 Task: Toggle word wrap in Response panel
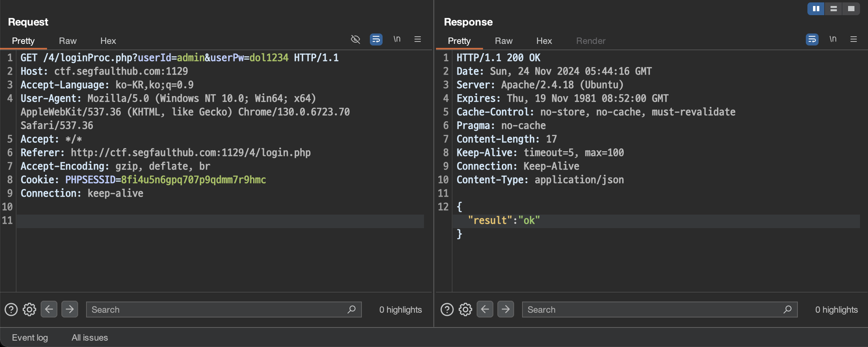812,39
